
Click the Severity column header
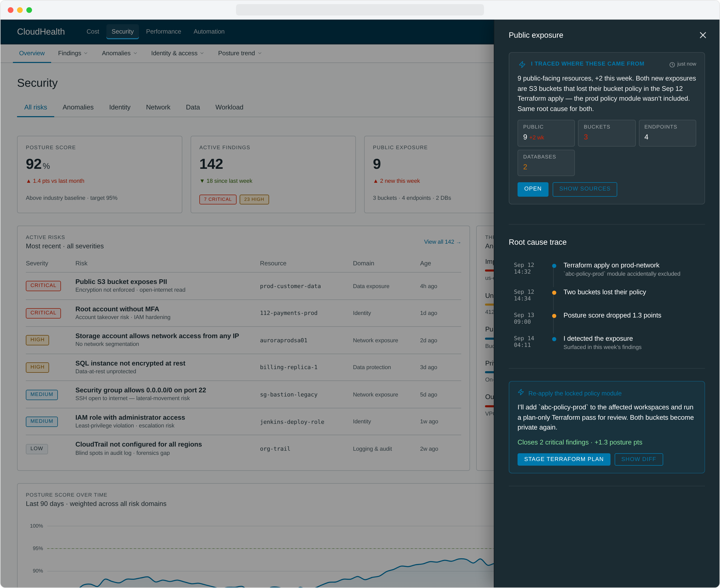coord(37,263)
